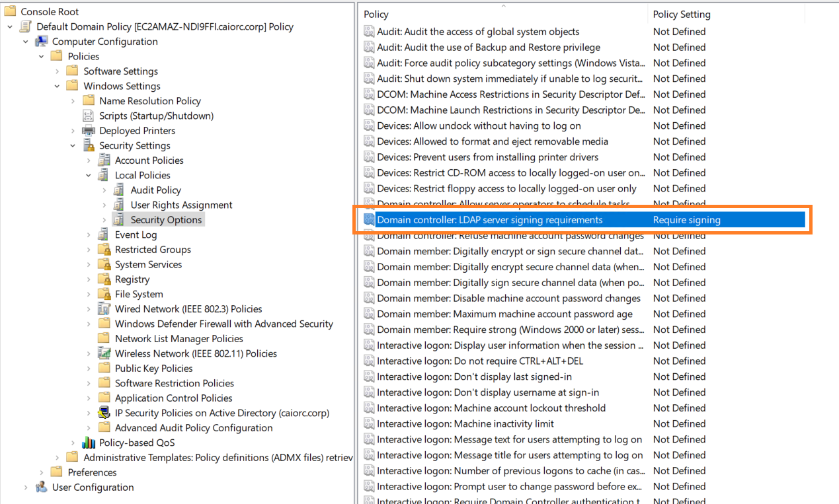This screenshot has height=504, width=839.
Task: Click the Security Settings icon
Action: pos(88,145)
